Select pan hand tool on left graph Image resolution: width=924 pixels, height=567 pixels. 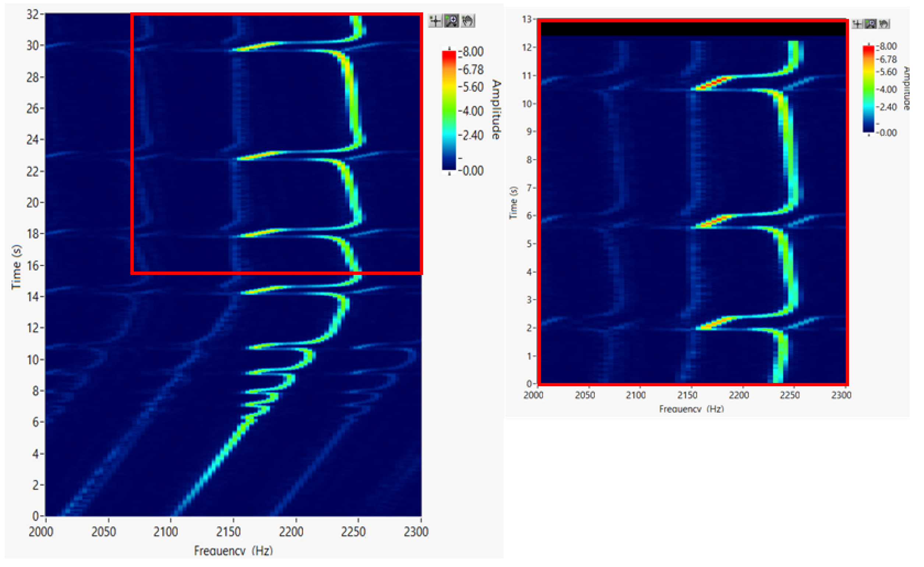point(468,21)
